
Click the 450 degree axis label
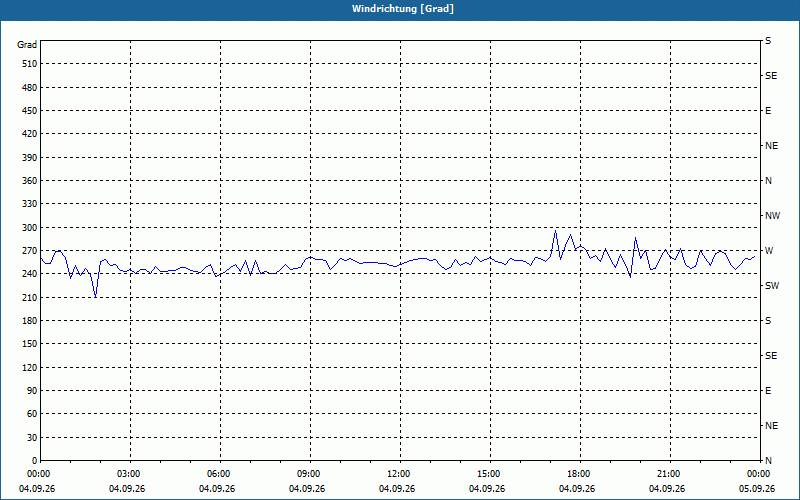tap(29, 111)
